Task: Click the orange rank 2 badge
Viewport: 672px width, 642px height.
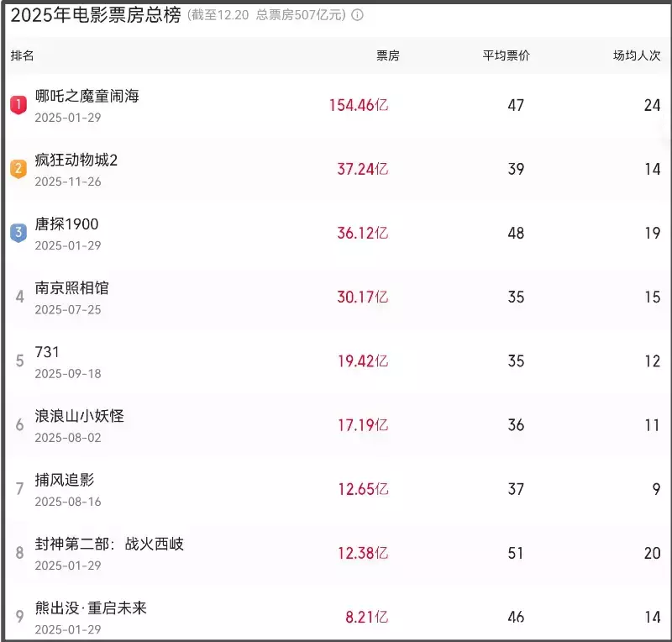Action: tap(18, 169)
